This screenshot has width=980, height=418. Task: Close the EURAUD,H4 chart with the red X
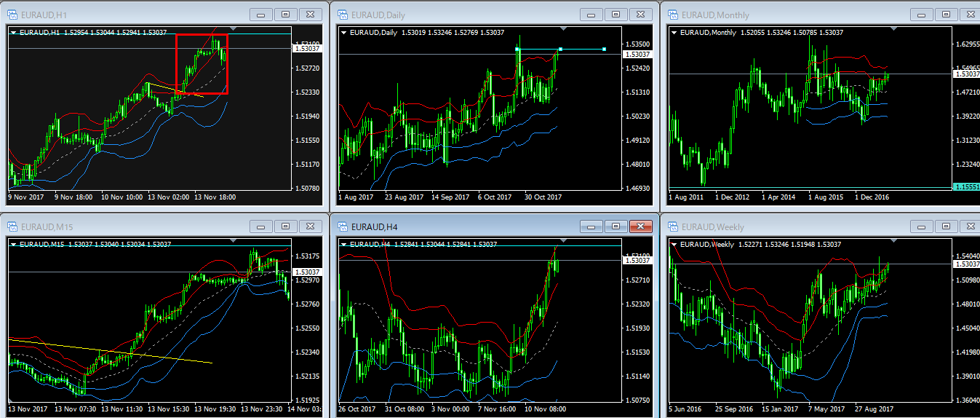pyautogui.click(x=641, y=226)
